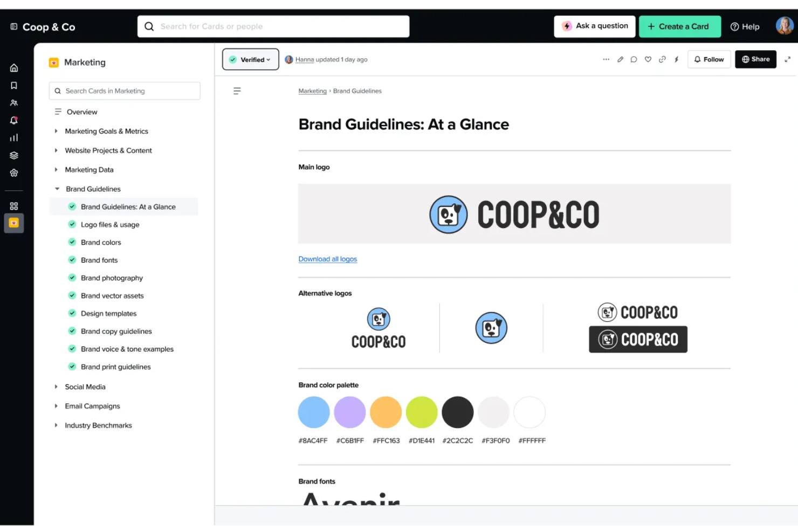
Task: Select the dark #2C2C2C color swatch
Action: (x=458, y=412)
